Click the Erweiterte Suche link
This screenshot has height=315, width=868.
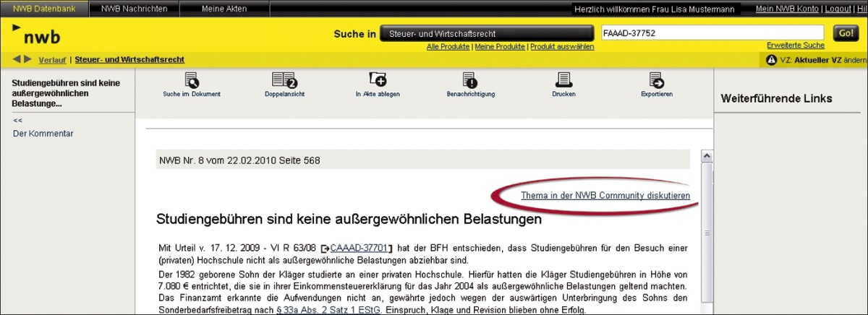click(795, 46)
